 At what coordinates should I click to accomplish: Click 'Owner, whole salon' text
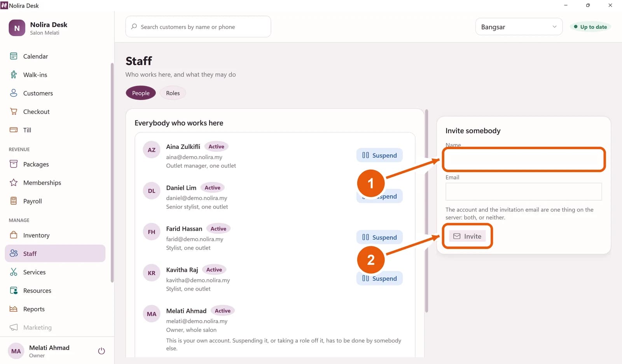click(x=191, y=330)
